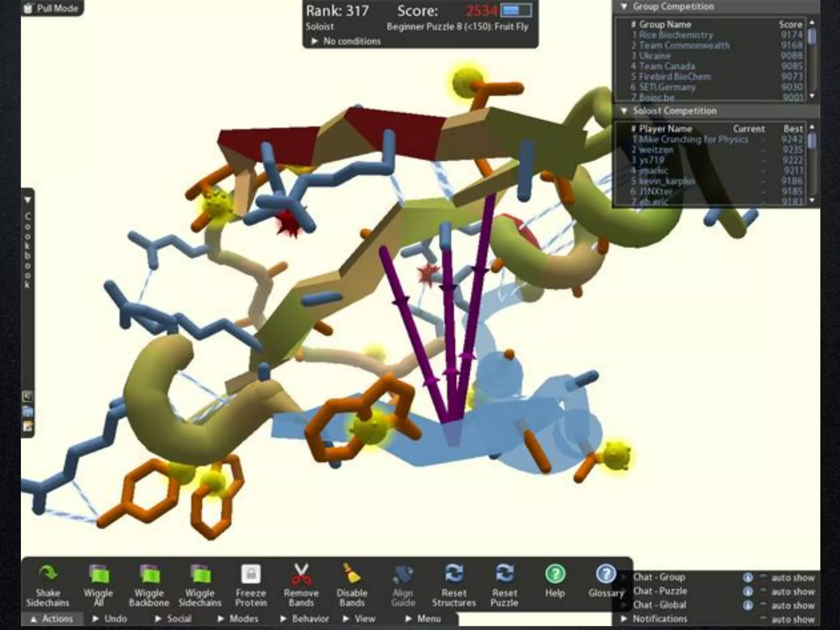The height and width of the screenshot is (630, 840).
Task: Run the Wiggle Backbone tool
Action: 149,574
